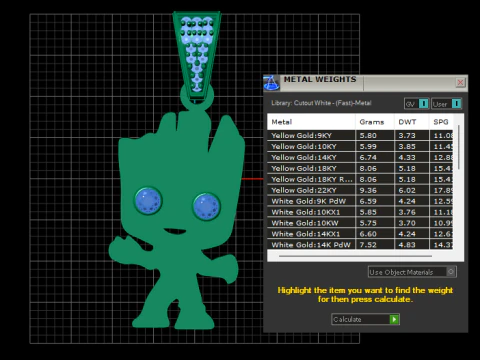The height and width of the screenshot is (360, 480).
Task: Click the vertical scrollbar of metals list
Action: [x=459, y=147]
